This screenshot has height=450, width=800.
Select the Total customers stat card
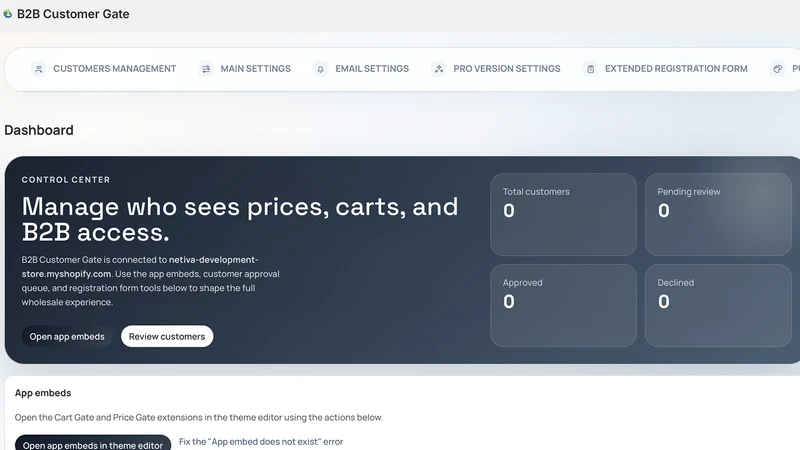pyautogui.click(x=563, y=214)
